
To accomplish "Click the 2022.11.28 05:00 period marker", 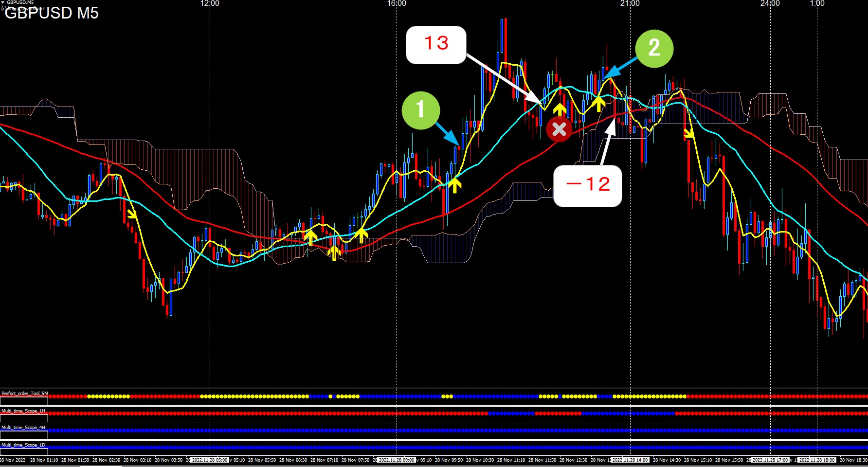I will tap(210, 460).
